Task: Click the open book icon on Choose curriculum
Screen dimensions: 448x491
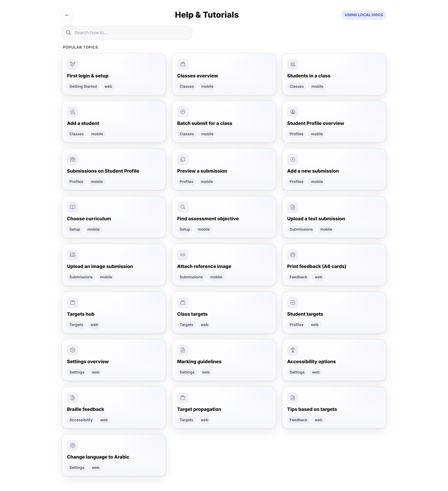Action: [72, 207]
